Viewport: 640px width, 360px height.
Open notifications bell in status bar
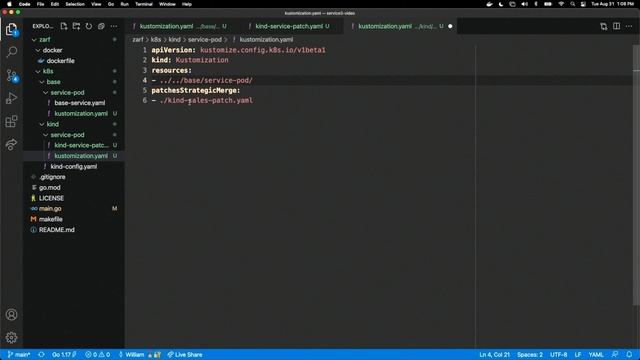629,354
